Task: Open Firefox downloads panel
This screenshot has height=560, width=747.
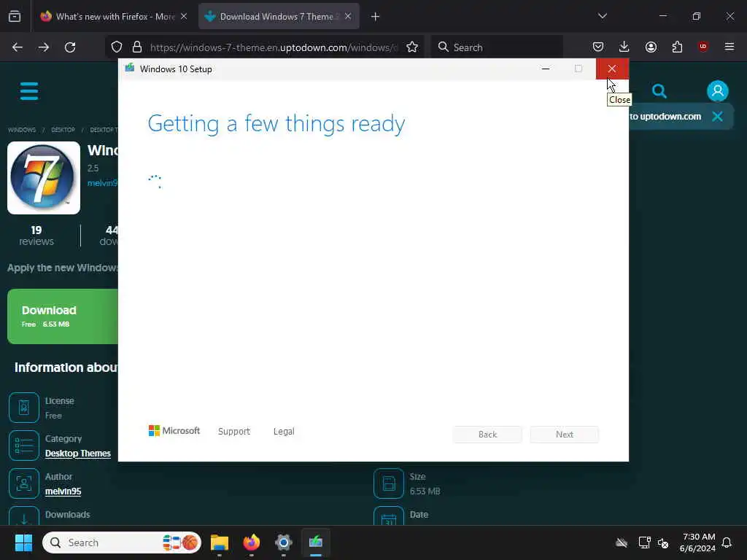Action: tap(624, 47)
